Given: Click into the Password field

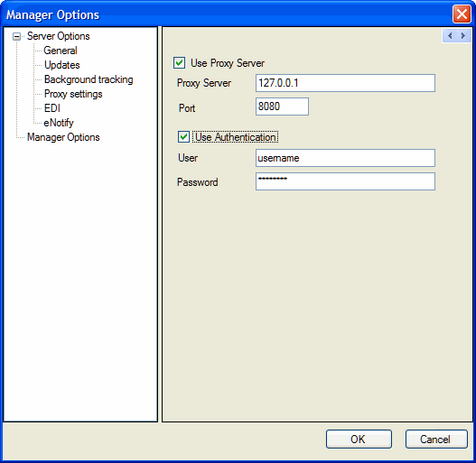Looking at the screenshot, I should (x=345, y=181).
